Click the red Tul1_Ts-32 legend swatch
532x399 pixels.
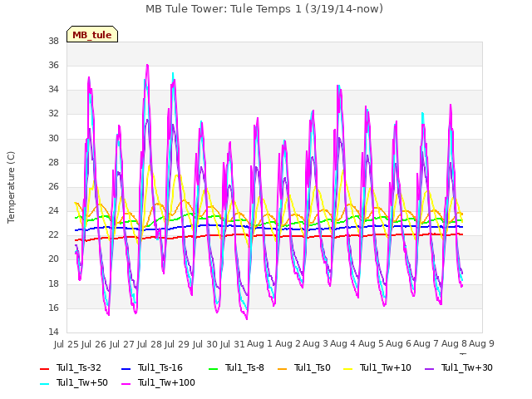[44, 369]
